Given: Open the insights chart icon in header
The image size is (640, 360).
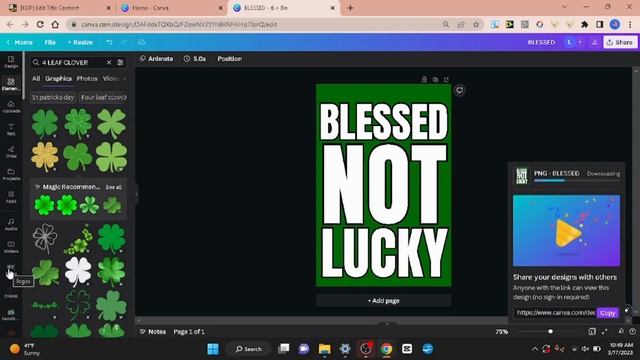Looking at the screenshot, I should point(594,42).
